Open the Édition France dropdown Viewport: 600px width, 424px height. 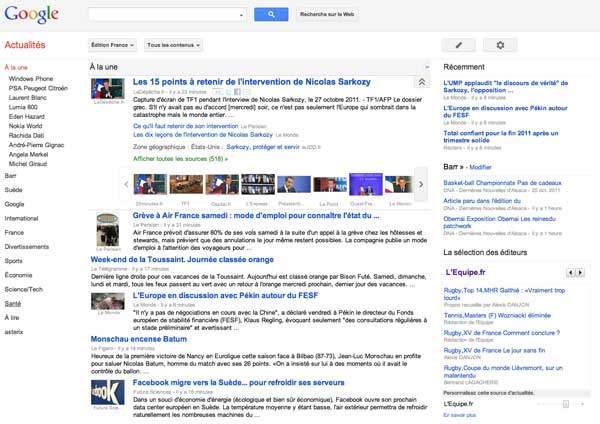(112, 45)
